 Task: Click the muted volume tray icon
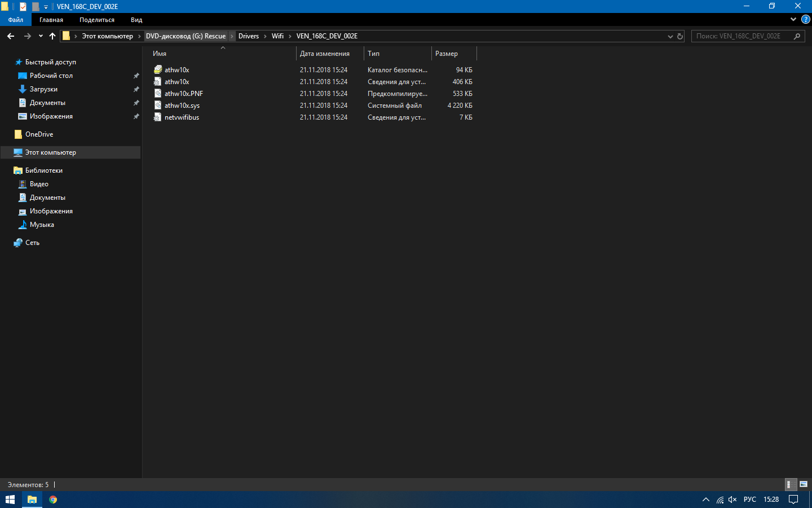[732, 500]
